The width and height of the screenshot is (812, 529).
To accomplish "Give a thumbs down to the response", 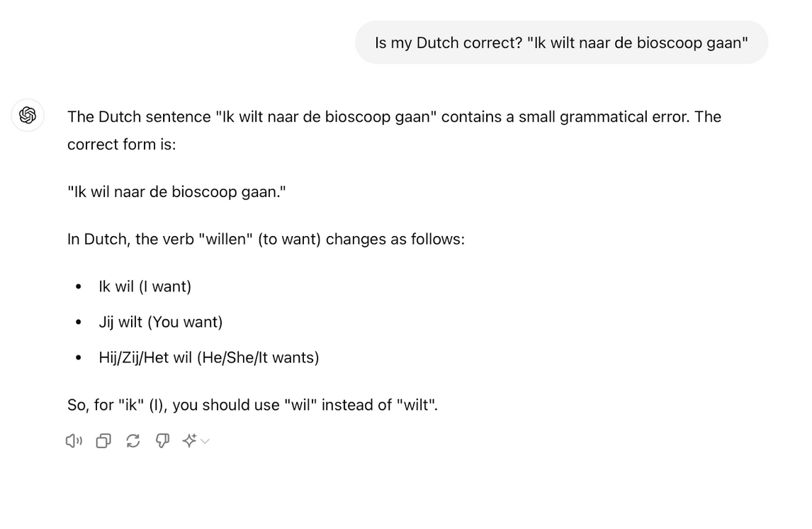I will 162,440.
